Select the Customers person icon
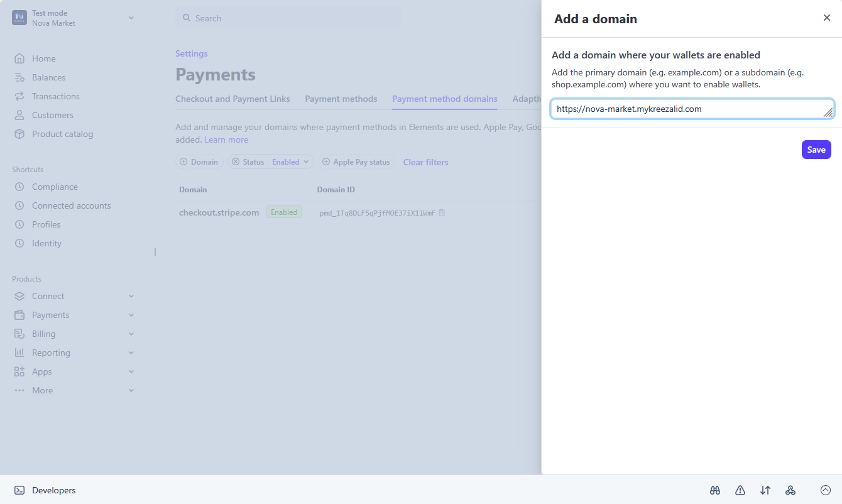The height and width of the screenshot is (504, 842). point(19,115)
